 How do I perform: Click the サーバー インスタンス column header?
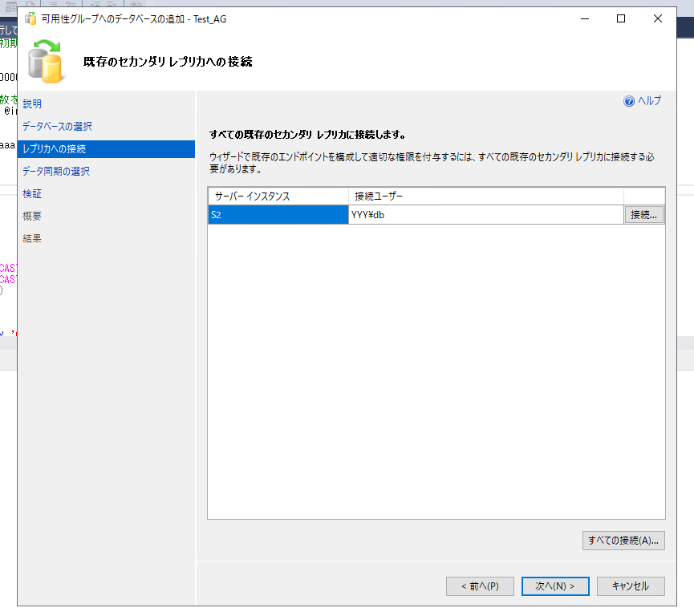278,196
